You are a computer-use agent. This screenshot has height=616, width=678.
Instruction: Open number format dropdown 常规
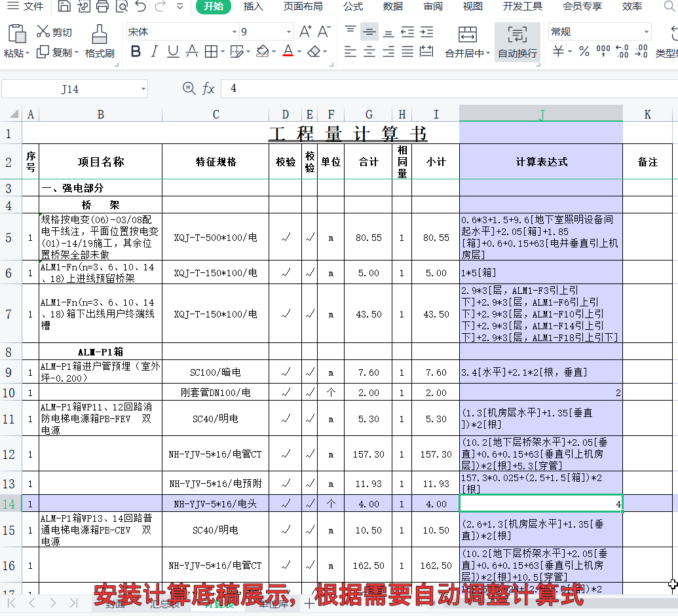coord(647,32)
